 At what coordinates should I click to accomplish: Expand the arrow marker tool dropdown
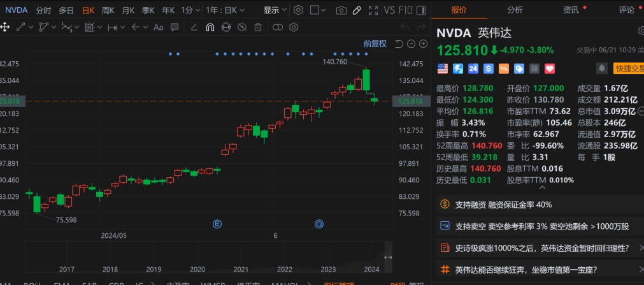click(x=146, y=27)
